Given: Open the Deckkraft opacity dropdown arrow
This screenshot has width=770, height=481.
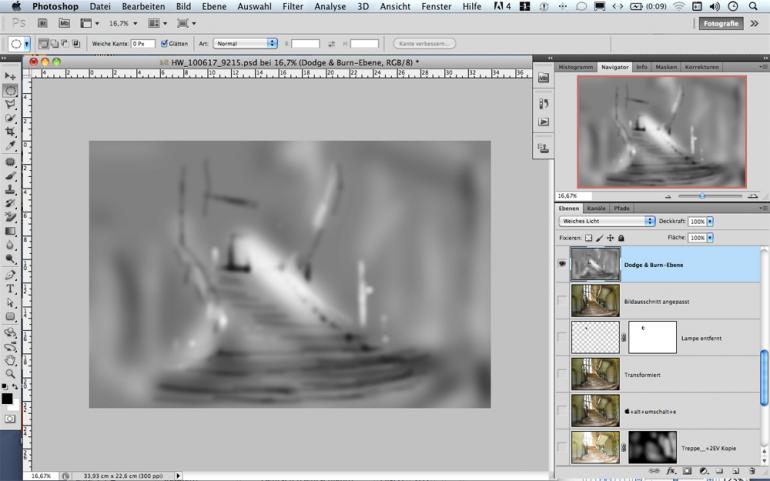Looking at the screenshot, I should click(710, 222).
